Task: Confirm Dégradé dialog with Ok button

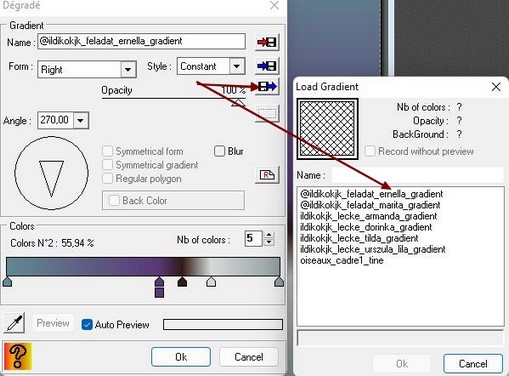Action: pyautogui.click(x=181, y=357)
